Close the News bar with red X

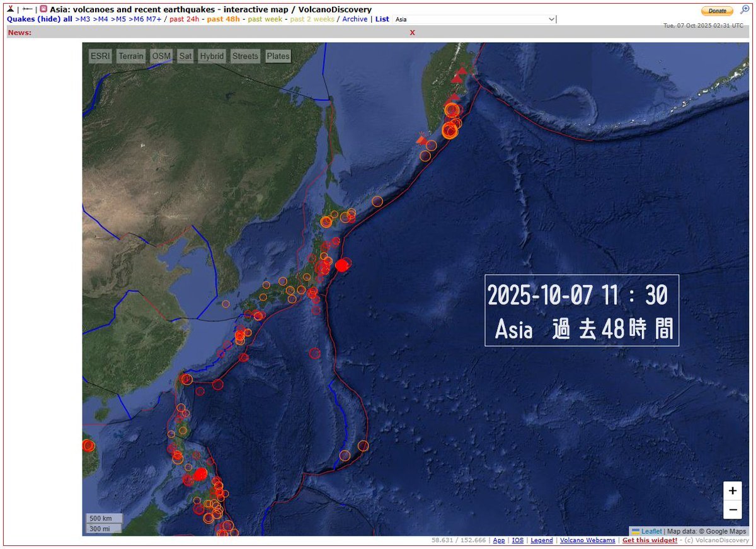[x=413, y=32]
